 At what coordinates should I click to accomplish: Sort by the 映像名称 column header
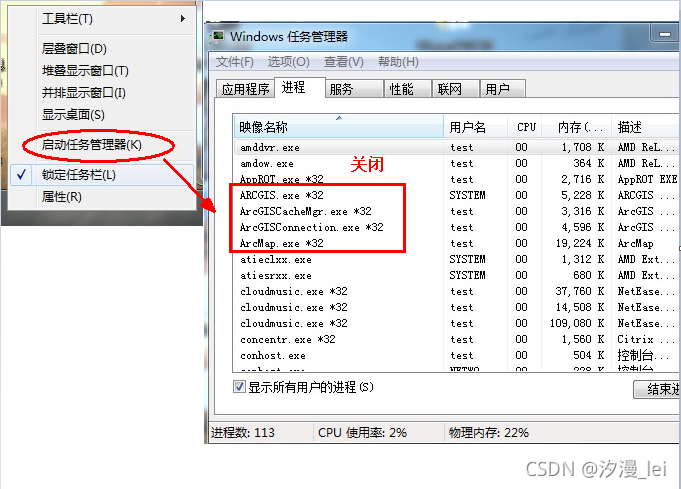coord(338,127)
